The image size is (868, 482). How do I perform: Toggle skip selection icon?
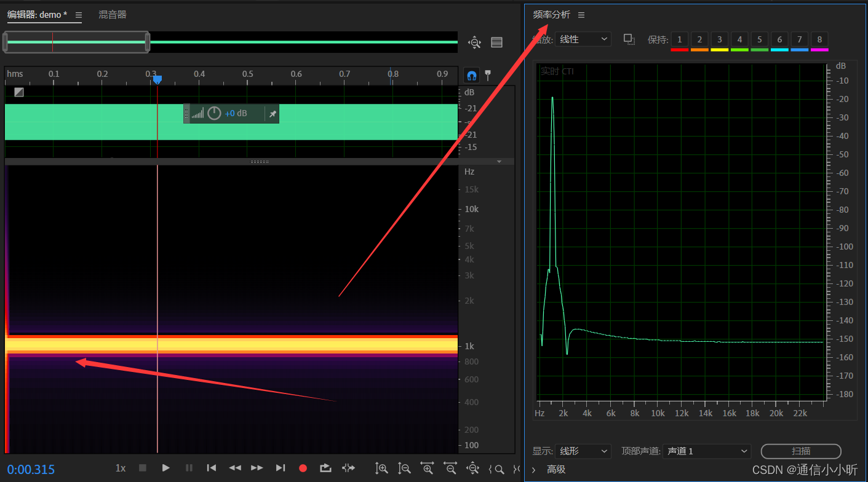point(348,468)
